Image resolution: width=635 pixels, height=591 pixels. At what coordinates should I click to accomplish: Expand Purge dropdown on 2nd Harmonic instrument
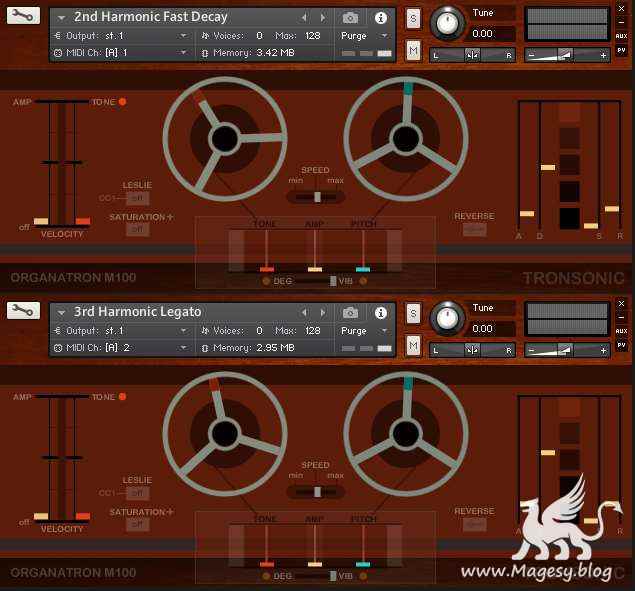tap(365, 35)
